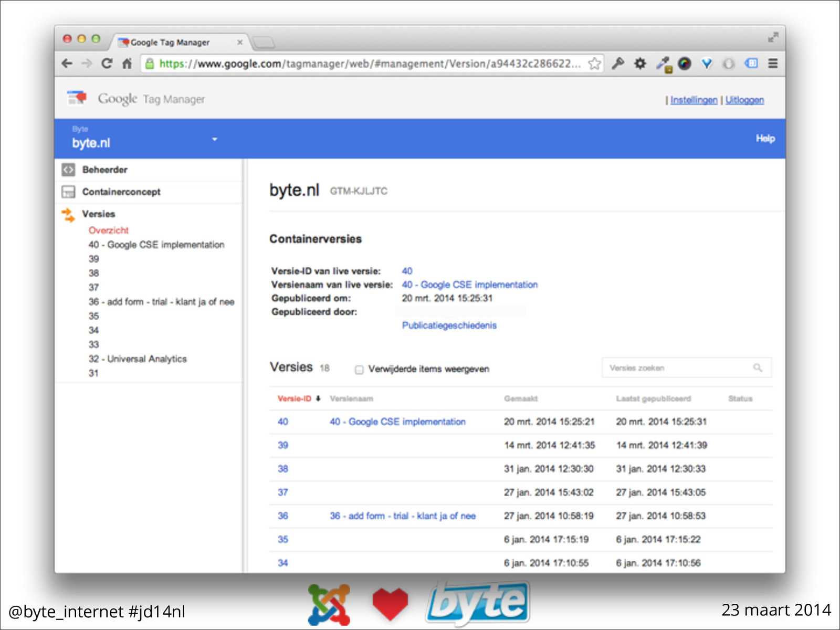The width and height of the screenshot is (840, 630).
Task: Open version ID 37 in the table
Action: tap(282, 492)
